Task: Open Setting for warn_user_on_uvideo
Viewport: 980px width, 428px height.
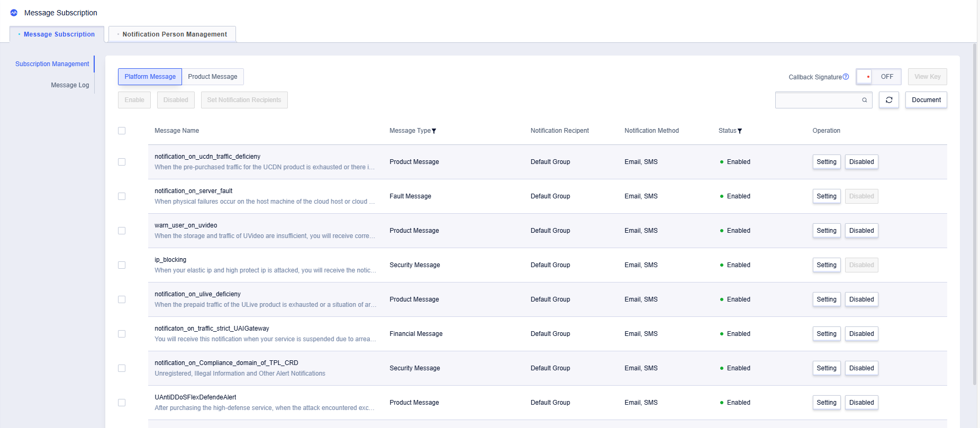Action: click(826, 231)
